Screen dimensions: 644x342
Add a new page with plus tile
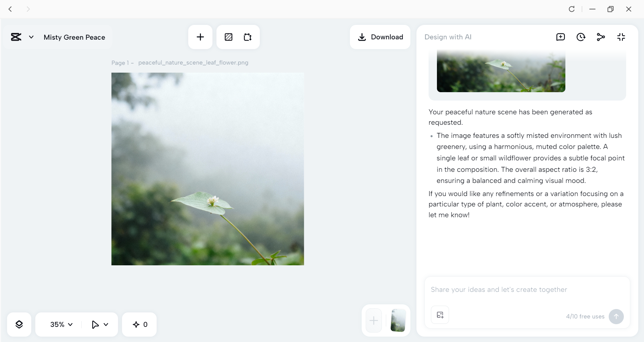374,320
